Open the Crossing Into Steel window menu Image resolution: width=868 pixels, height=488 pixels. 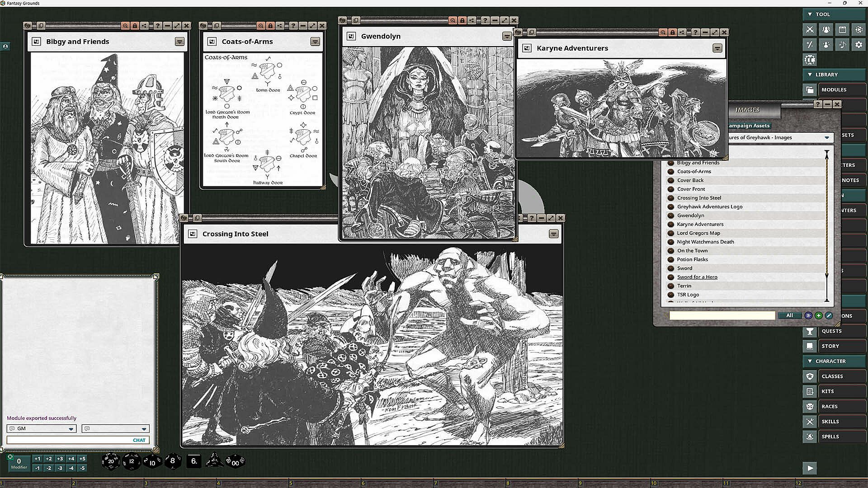tap(553, 234)
